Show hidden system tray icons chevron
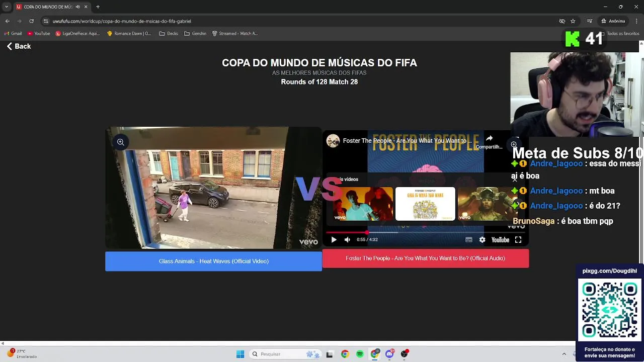Viewport: 644px width, 362px height. tap(564, 354)
